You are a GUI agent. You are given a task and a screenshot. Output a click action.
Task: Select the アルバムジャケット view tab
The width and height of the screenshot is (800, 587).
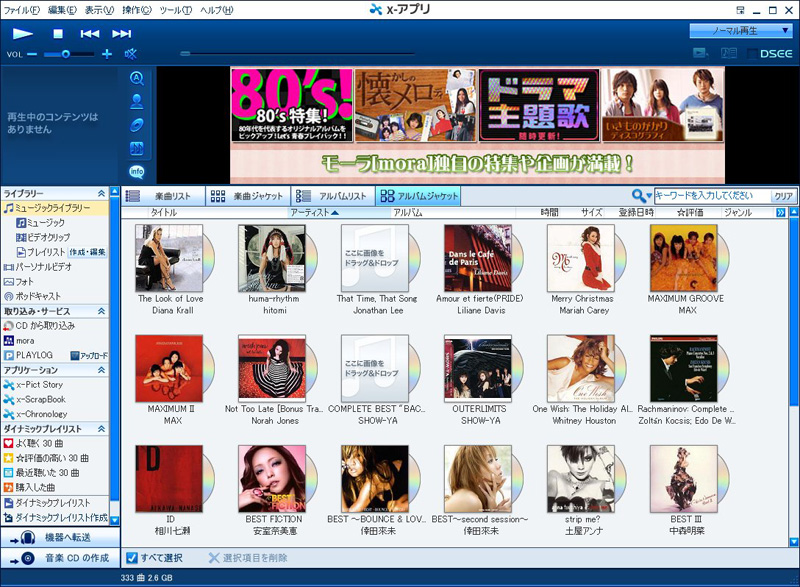point(418,196)
